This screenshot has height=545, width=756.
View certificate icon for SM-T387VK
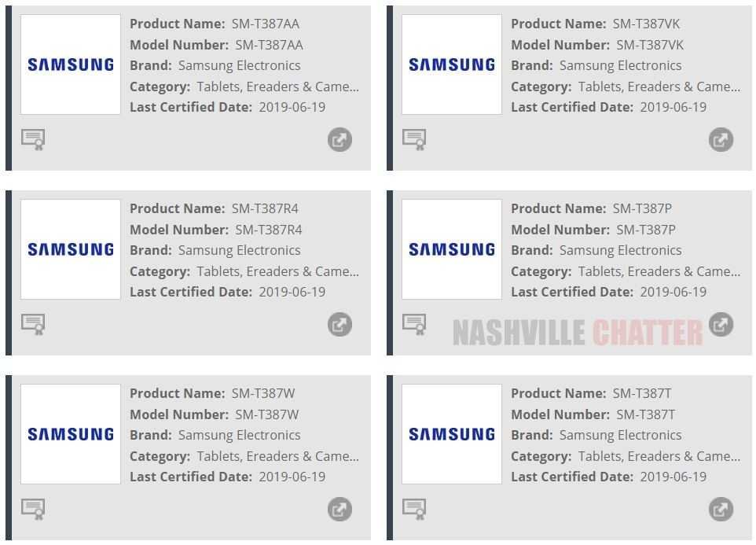pos(414,140)
